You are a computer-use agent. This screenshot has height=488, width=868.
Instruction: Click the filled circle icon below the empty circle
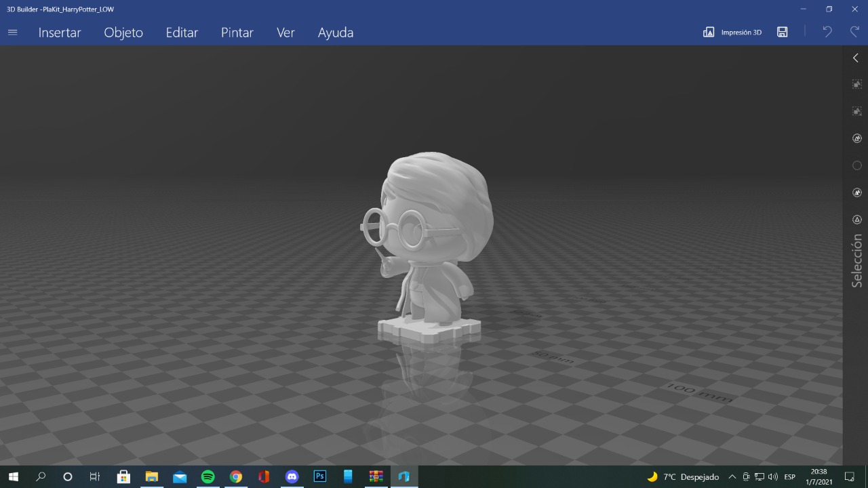coord(857,192)
